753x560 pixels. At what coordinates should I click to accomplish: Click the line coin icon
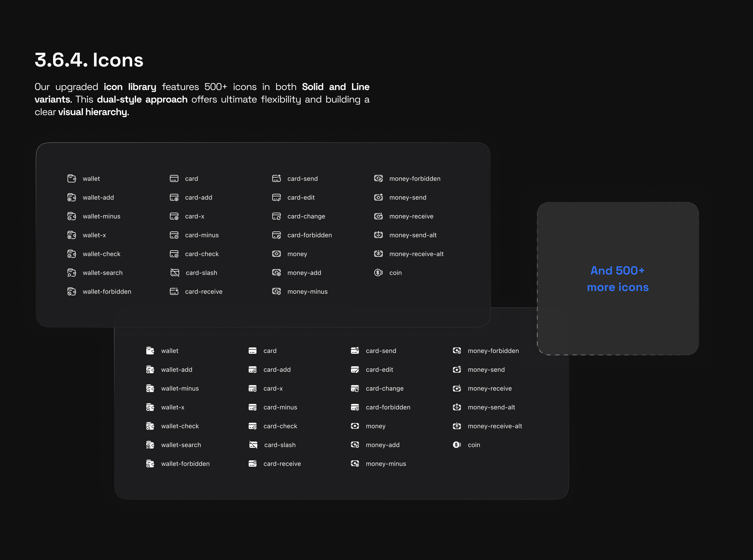pyautogui.click(x=378, y=272)
